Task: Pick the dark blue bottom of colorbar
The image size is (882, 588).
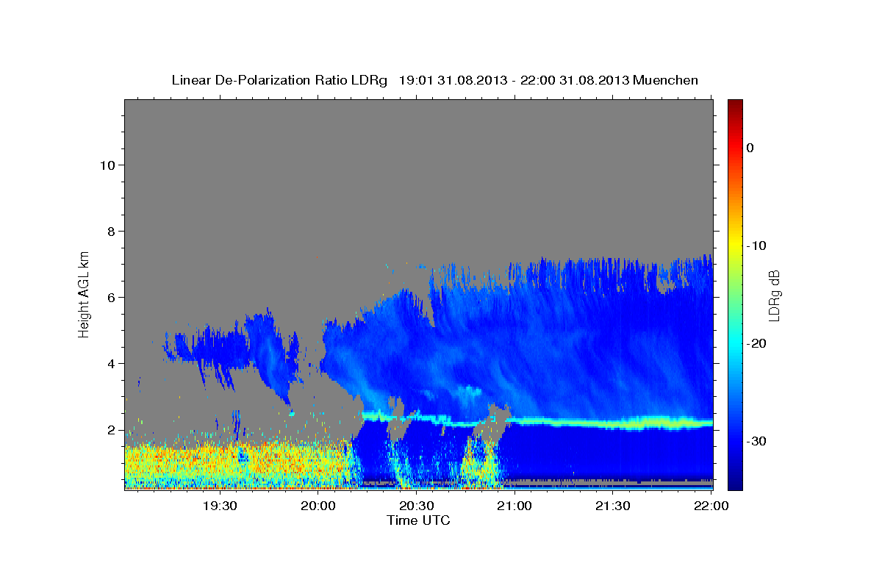Action: coord(735,484)
